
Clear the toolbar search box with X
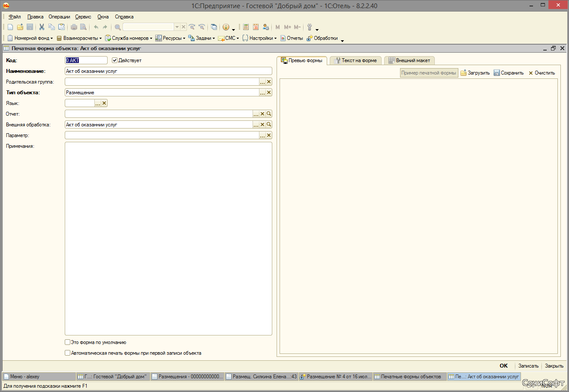point(184,27)
